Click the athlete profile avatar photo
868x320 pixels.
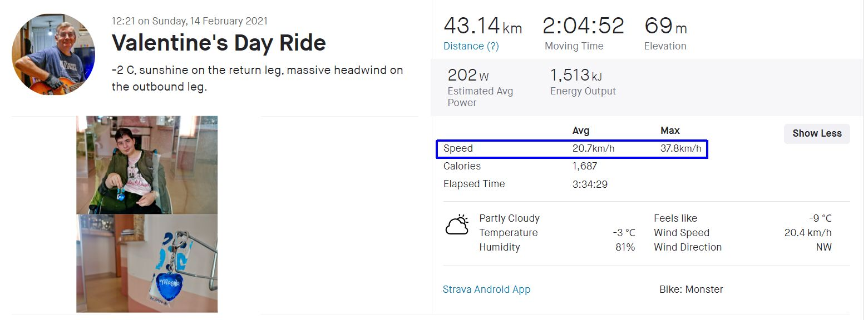(x=53, y=54)
